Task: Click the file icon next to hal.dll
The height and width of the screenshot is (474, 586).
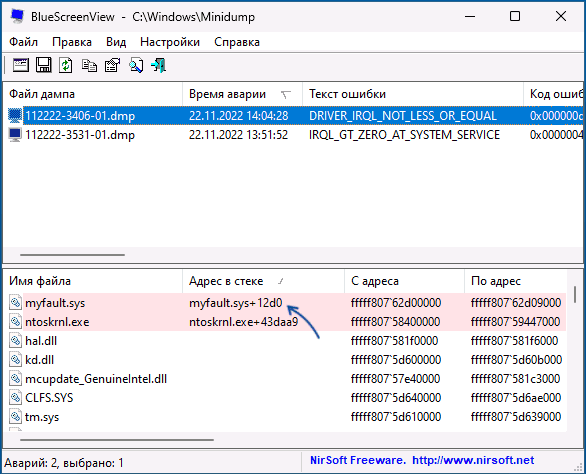Action: [x=15, y=341]
